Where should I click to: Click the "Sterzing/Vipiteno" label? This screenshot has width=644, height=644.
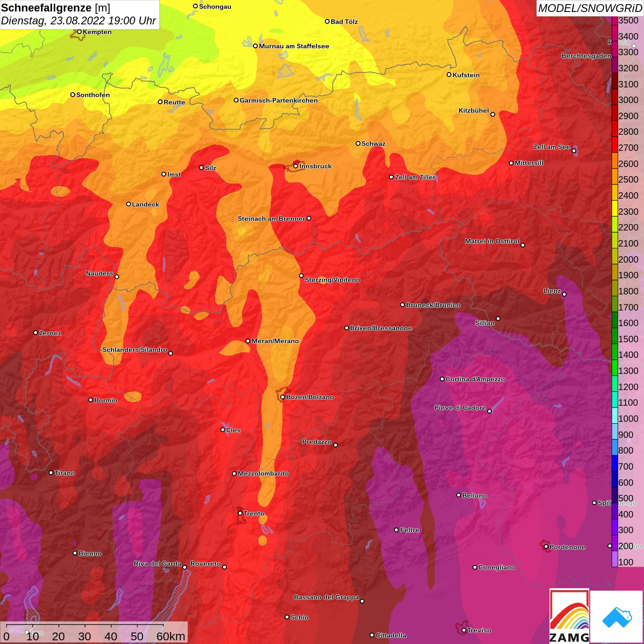click(x=332, y=280)
